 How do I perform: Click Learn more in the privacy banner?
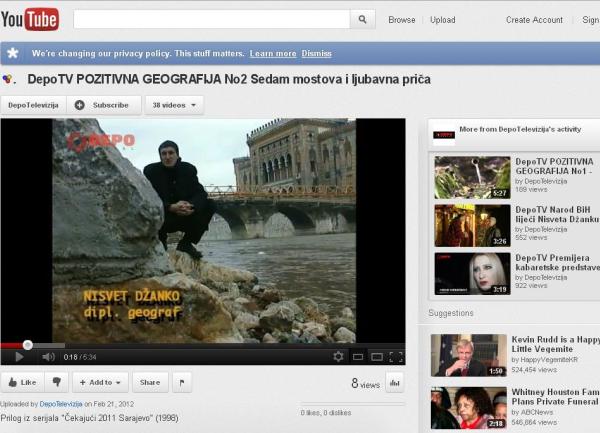[273, 53]
